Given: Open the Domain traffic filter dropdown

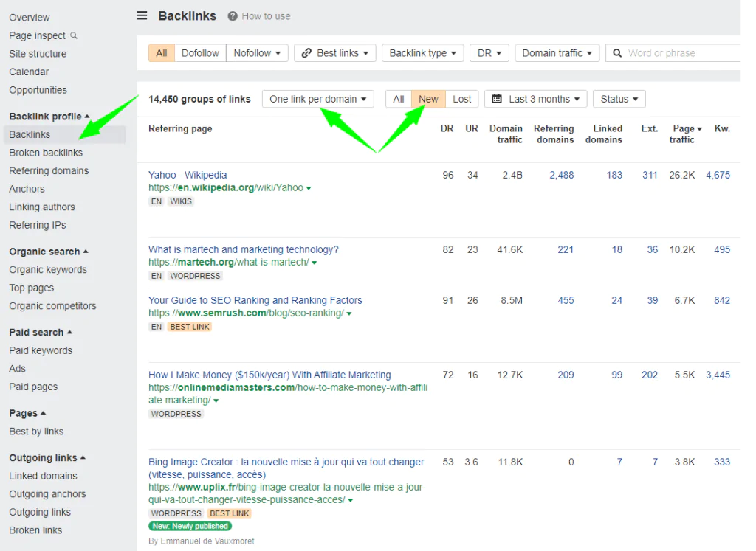Looking at the screenshot, I should pos(557,53).
